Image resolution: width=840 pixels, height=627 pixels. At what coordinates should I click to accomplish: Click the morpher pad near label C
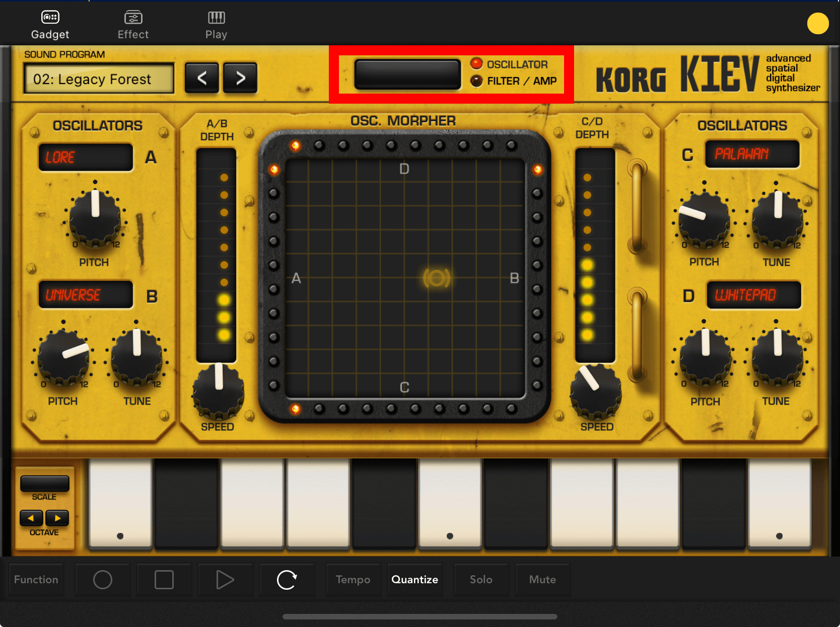pos(404,387)
